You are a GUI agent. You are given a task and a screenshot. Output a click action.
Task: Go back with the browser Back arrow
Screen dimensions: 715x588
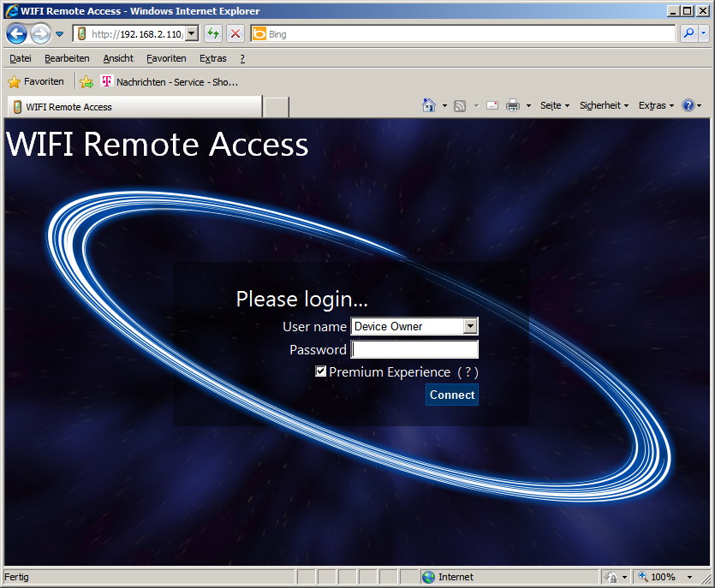click(x=17, y=33)
